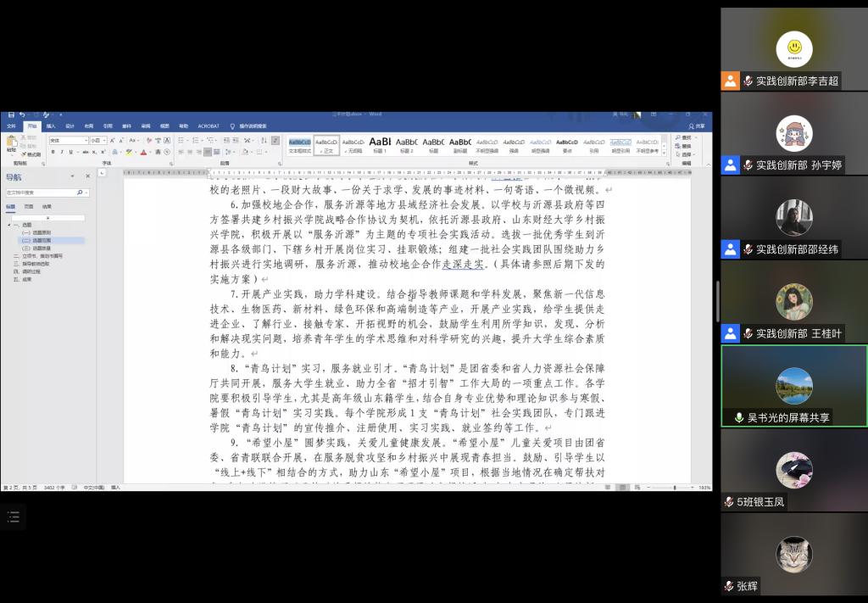Viewport: 868px width, 603px height.
Task: Collapse the '一、选题' heading in navigation tree
Action: tap(8, 226)
